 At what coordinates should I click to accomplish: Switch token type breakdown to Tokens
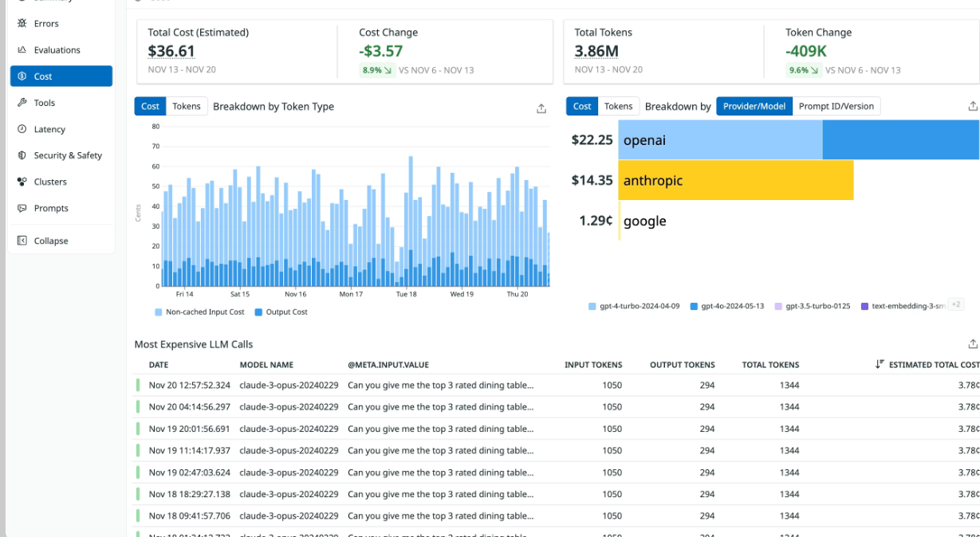pos(187,107)
